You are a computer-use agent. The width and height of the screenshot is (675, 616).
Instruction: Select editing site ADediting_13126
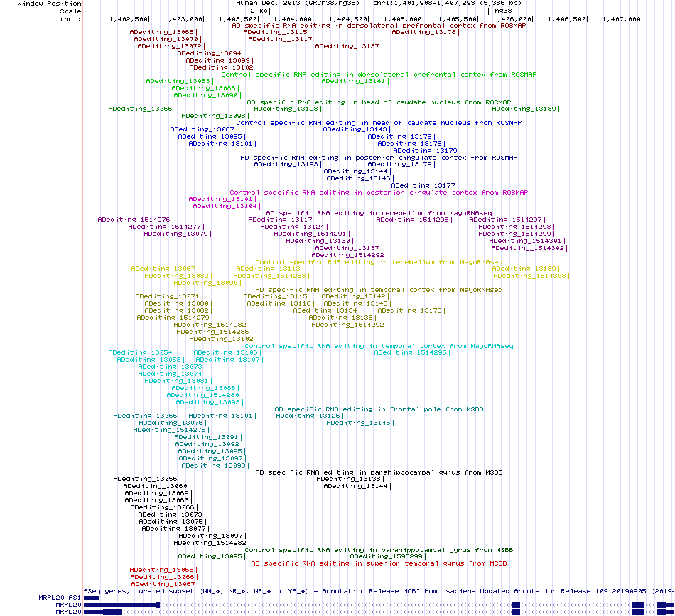pyautogui.click(x=310, y=416)
